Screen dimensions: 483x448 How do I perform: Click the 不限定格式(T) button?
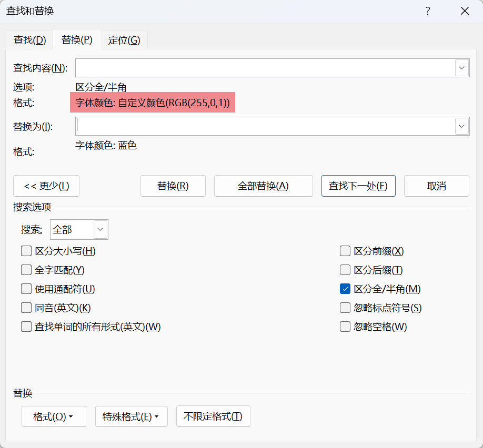(213, 416)
